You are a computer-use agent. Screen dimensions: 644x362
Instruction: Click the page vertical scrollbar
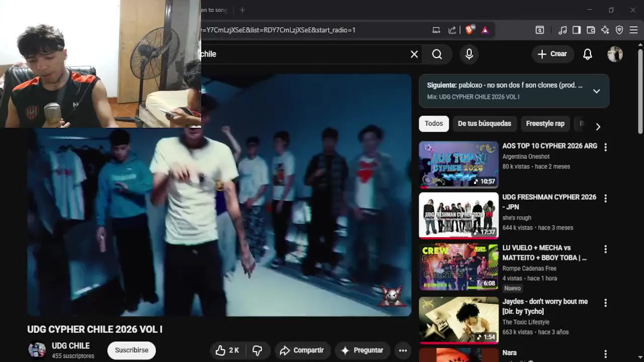[x=640, y=90]
